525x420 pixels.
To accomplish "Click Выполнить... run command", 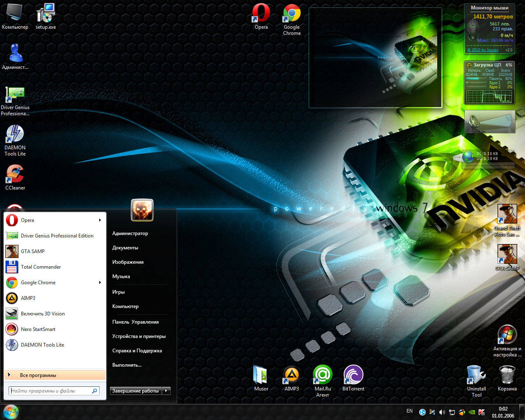I will [127, 365].
